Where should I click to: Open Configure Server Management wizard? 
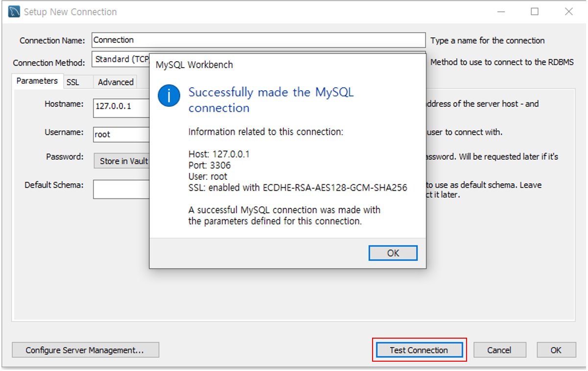(x=85, y=350)
